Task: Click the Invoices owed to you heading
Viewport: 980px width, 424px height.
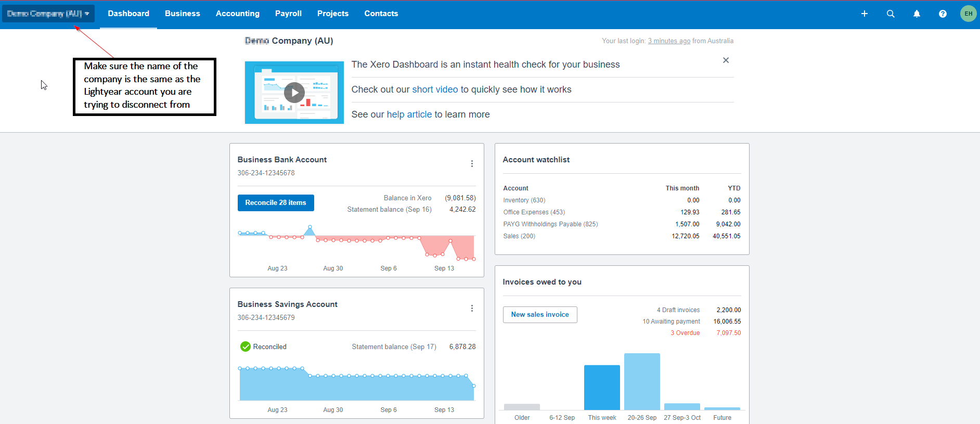Action: point(542,282)
